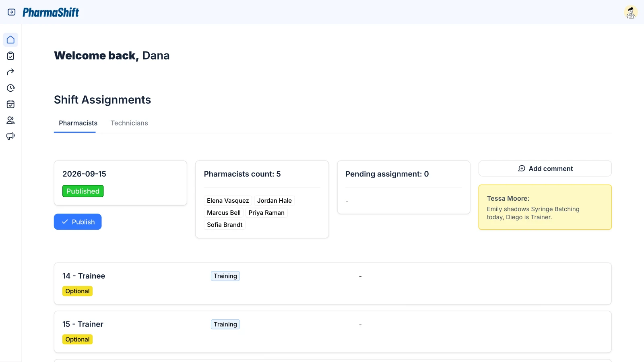Click the Training tag on the Trainee row
644x362 pixels.
point(225,276)
